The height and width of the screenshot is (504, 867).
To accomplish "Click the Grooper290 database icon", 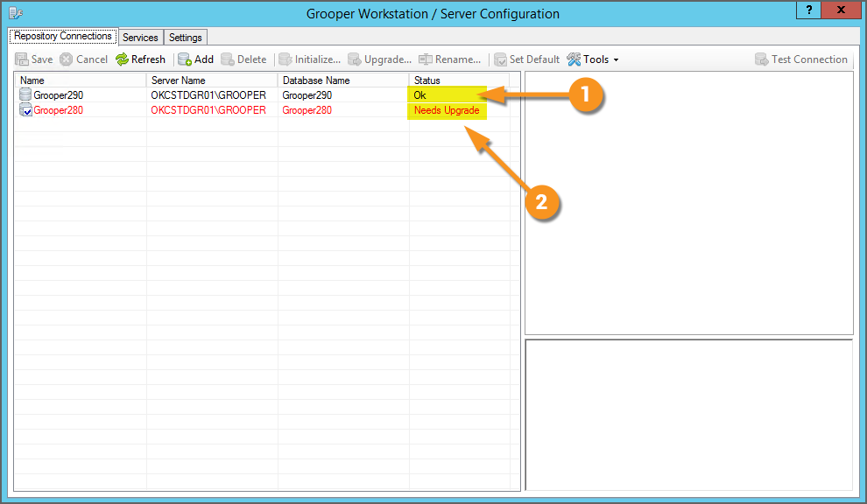I will pos(25,94).
